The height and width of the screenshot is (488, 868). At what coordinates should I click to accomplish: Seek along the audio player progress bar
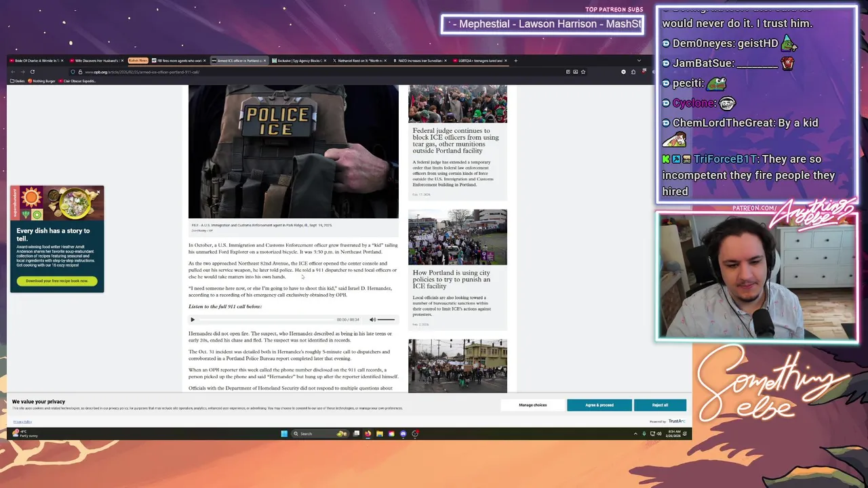(268, 319)
